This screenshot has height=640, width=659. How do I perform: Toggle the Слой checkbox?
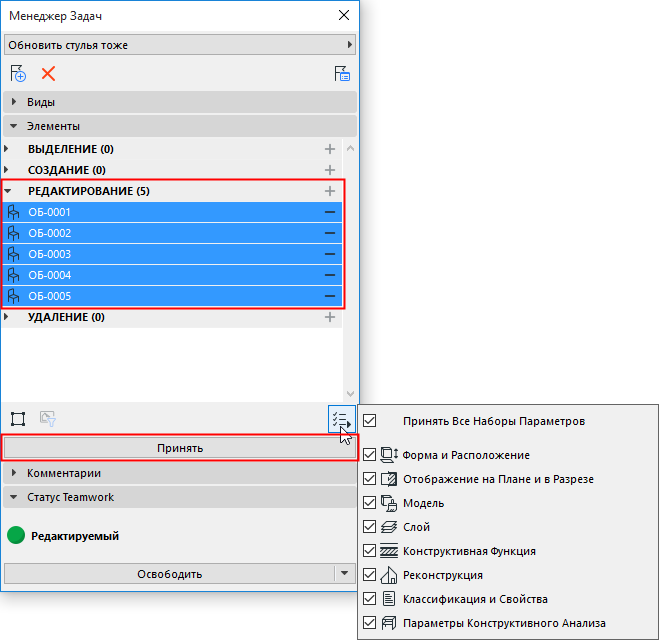[369, 527]
